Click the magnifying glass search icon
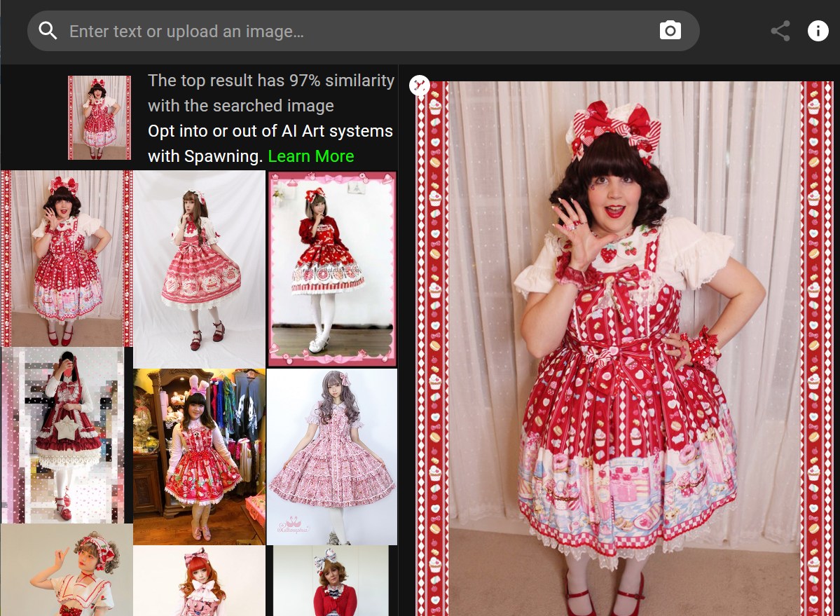Image resolution: width=840 pixels, height=616 pixels. click(48, 31)
